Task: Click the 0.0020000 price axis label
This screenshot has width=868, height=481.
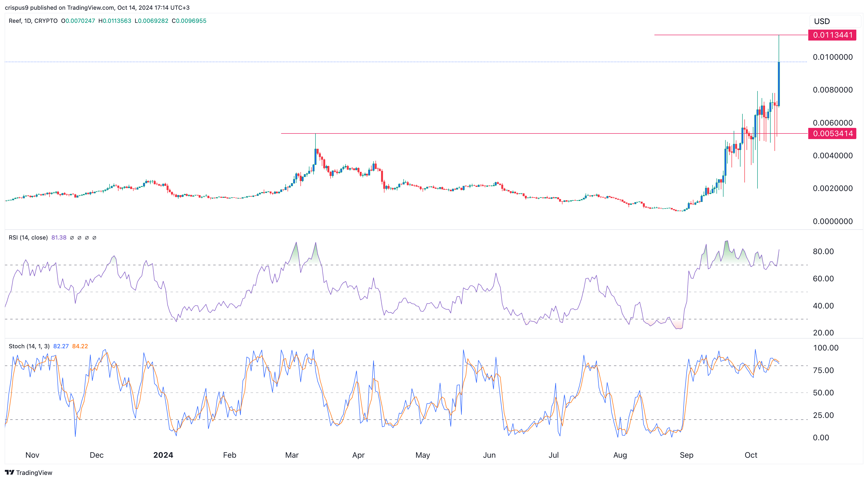Action: coord(833,189)
